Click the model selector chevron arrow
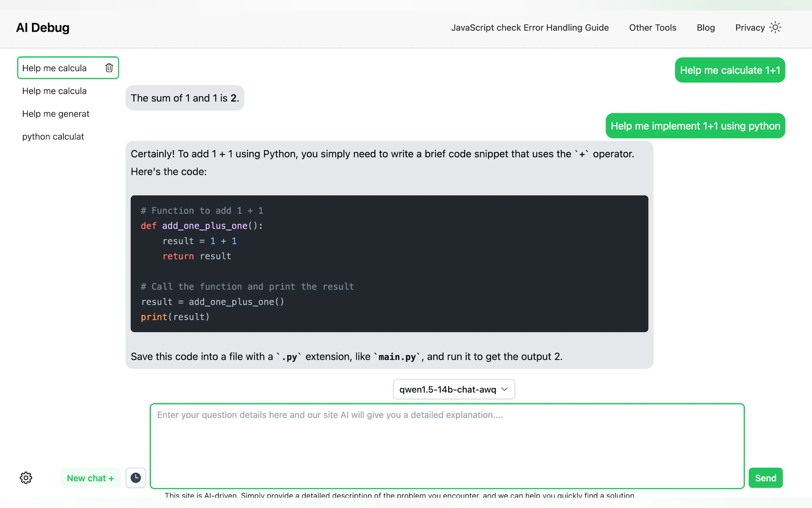Image resolution: width=812 pixels, height=508 pixels. 504,389
